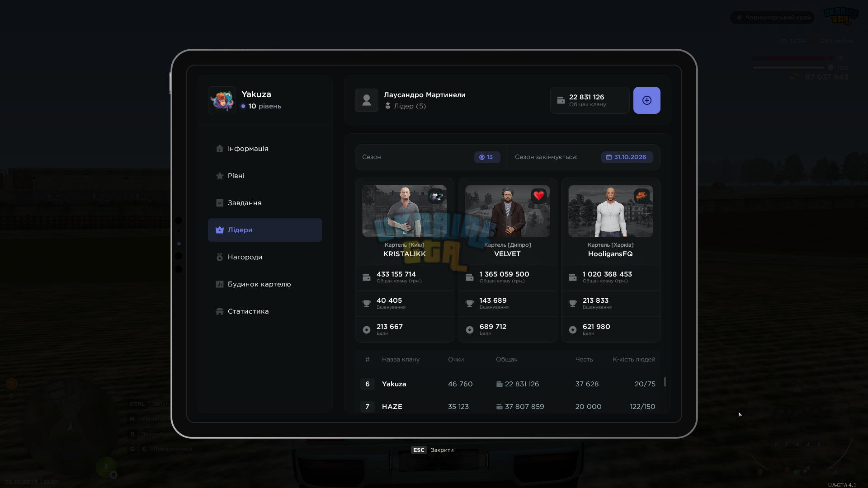
Task: Click the Yakuza member count 20/75
Action: pyautogui.click(x=645, y=384)
